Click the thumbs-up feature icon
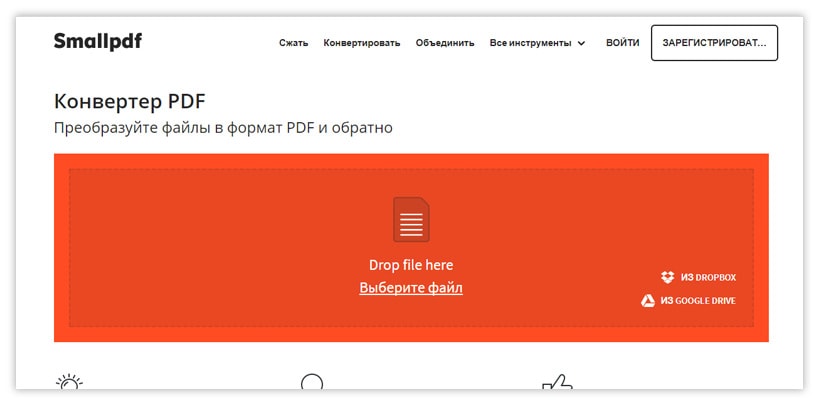Screen dimensions: 820x402 557,382
